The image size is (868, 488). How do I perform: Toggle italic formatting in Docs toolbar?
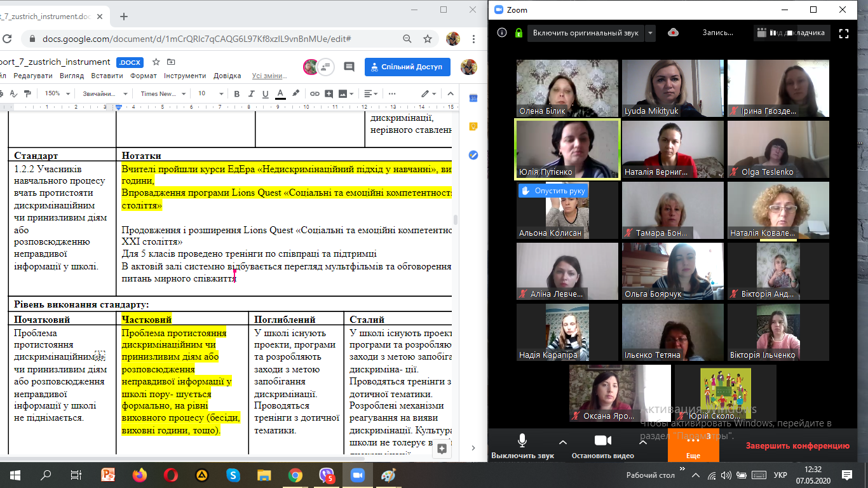click(250, 93)
